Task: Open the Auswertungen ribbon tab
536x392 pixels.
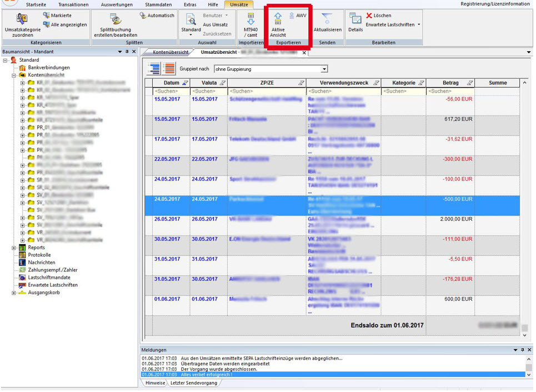Action: coord(117,4)
